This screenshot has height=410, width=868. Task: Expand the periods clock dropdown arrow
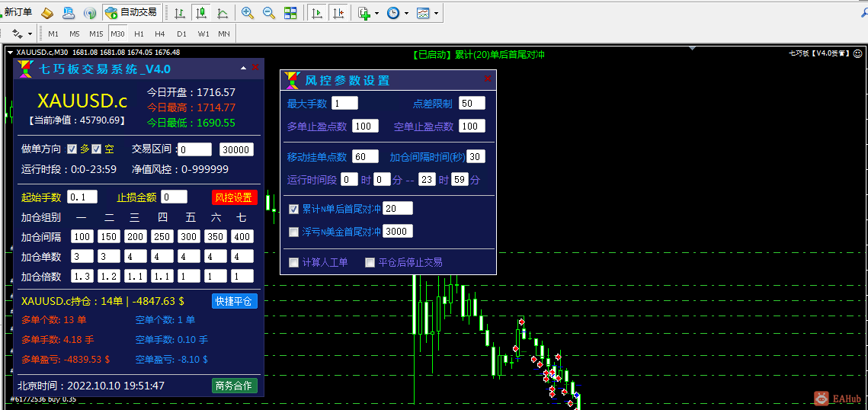pos(406,13)
